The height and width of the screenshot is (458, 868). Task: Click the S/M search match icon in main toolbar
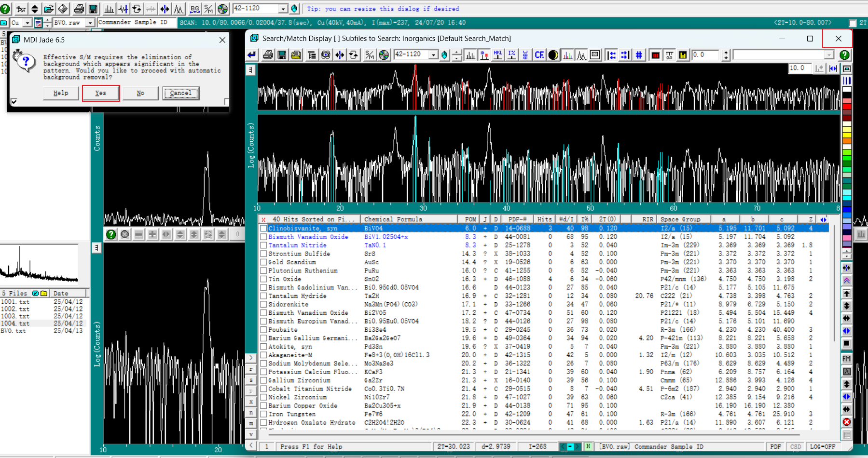click(x=208, y=9)
